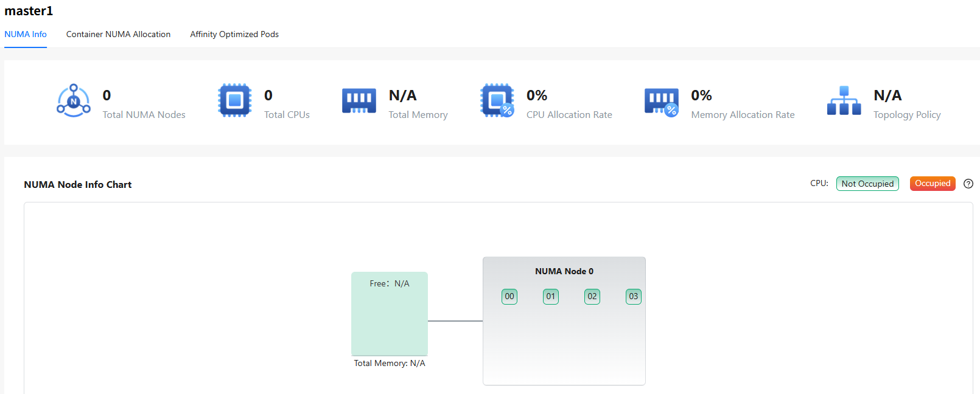Screen dimensions: 980x394
Task: Click the Topology Policy N/A value
Action: pos(887,95)
